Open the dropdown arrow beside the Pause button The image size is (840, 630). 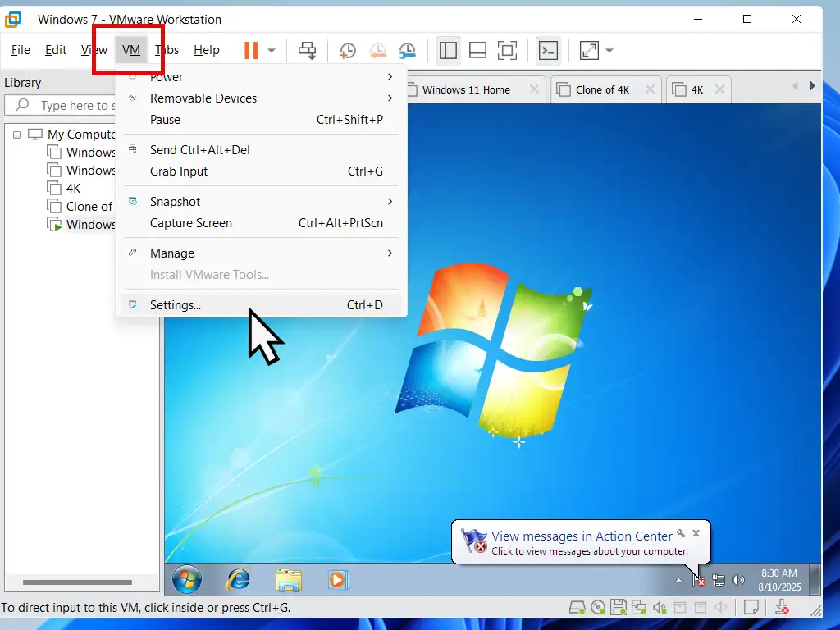(x=272, y=51)
